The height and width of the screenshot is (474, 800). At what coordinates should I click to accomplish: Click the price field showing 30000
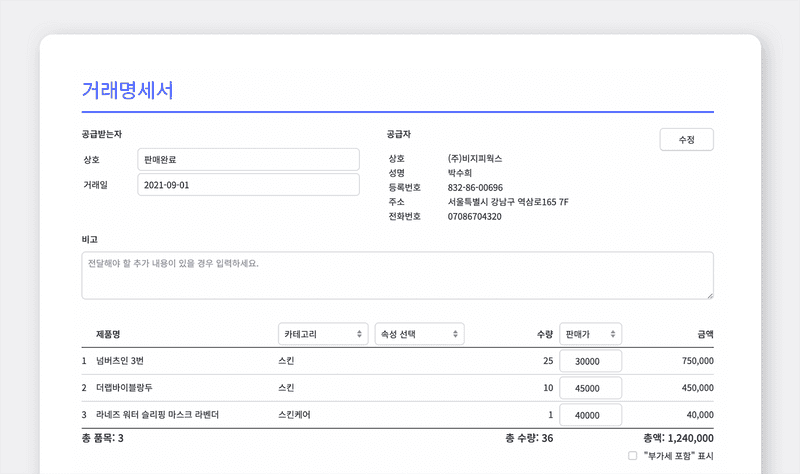point(591,361)
